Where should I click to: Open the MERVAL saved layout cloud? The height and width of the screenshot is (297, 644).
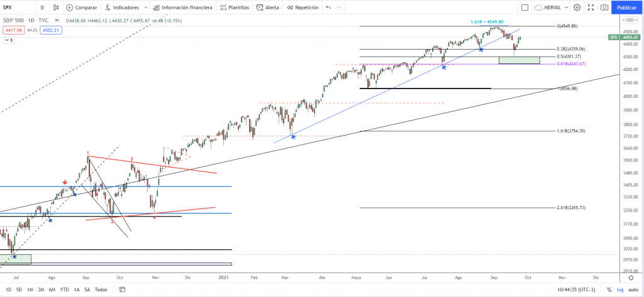(548, 8)
